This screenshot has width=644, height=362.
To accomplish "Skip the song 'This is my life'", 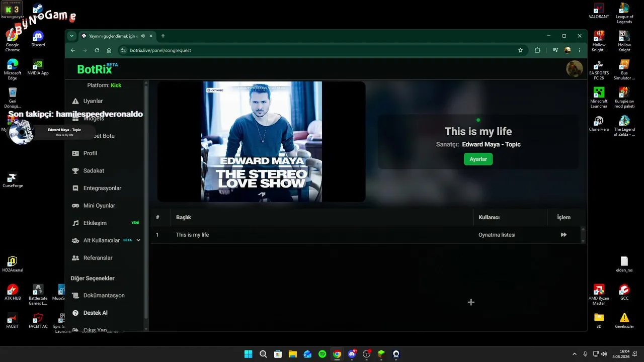I will pos(563,235).
